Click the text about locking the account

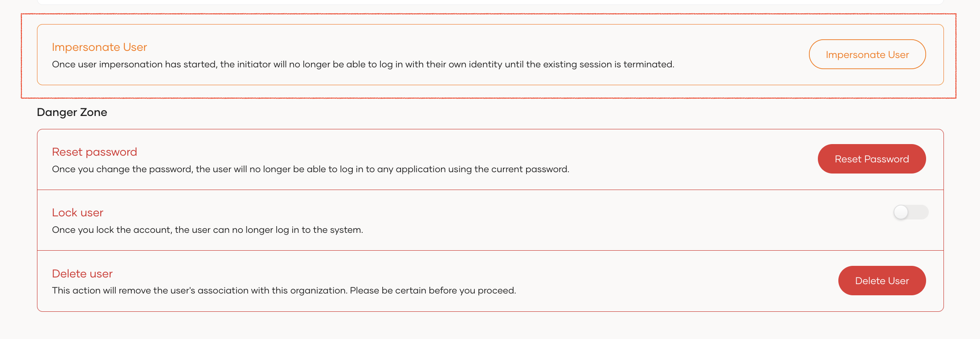pyautogui.click(x=208, y=230)
